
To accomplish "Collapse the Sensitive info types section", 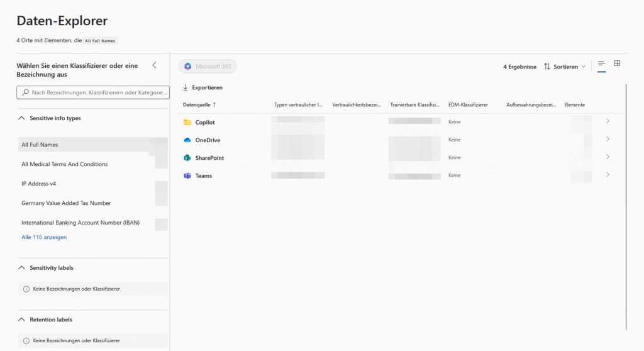I will coord(22,118).
